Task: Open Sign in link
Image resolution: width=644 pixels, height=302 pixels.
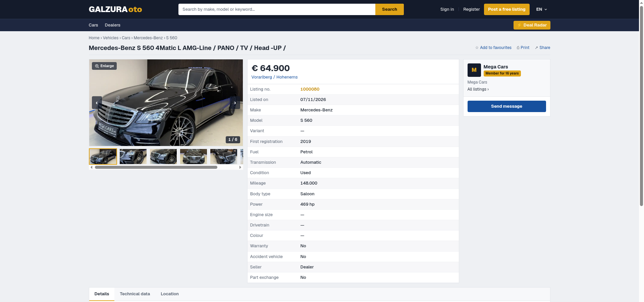Action: point(447,9)
